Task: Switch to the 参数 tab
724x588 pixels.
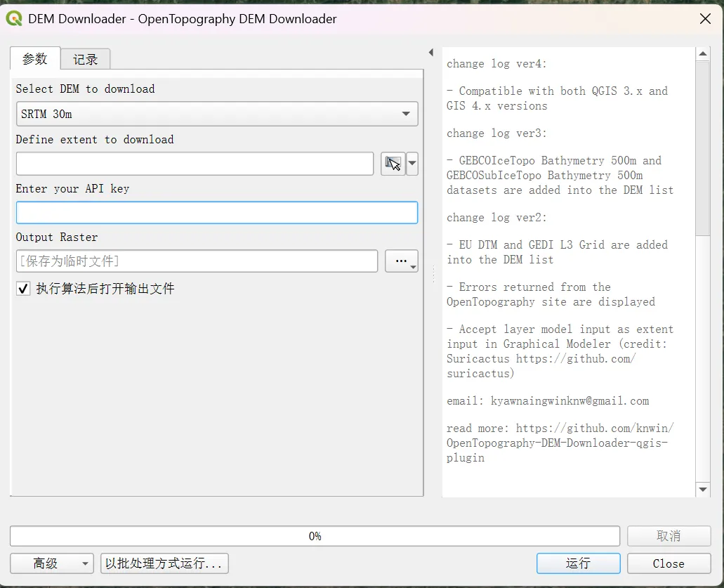Action: (35, 59)
